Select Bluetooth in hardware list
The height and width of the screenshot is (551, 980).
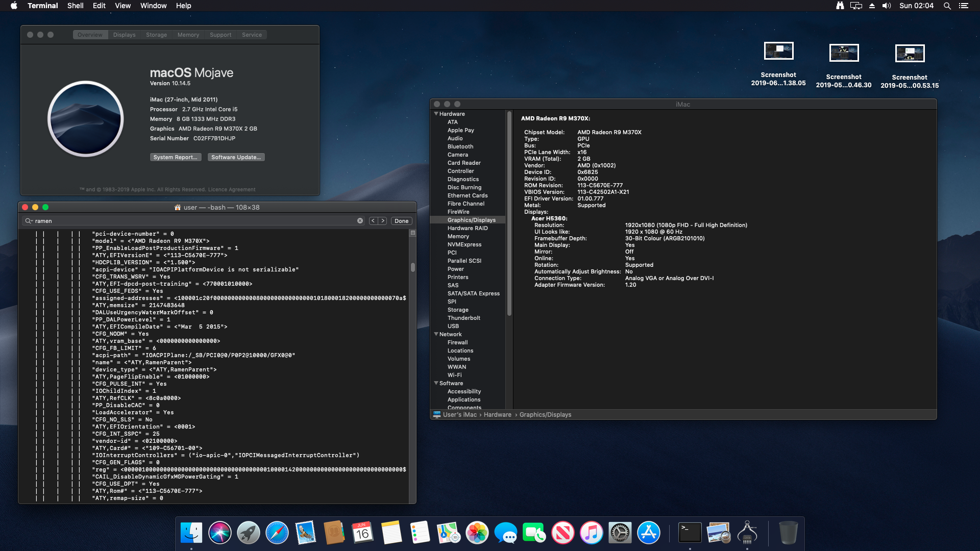460,146
